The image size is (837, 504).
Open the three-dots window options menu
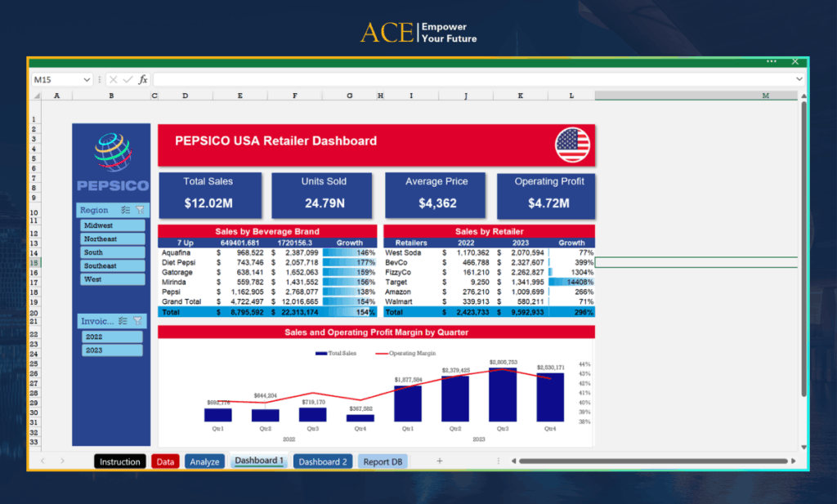[772, 61]
